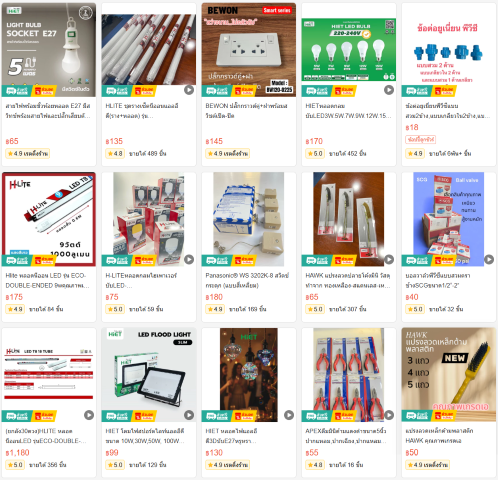Click the red tag under the ฿18 price

[x=421, y=139]
